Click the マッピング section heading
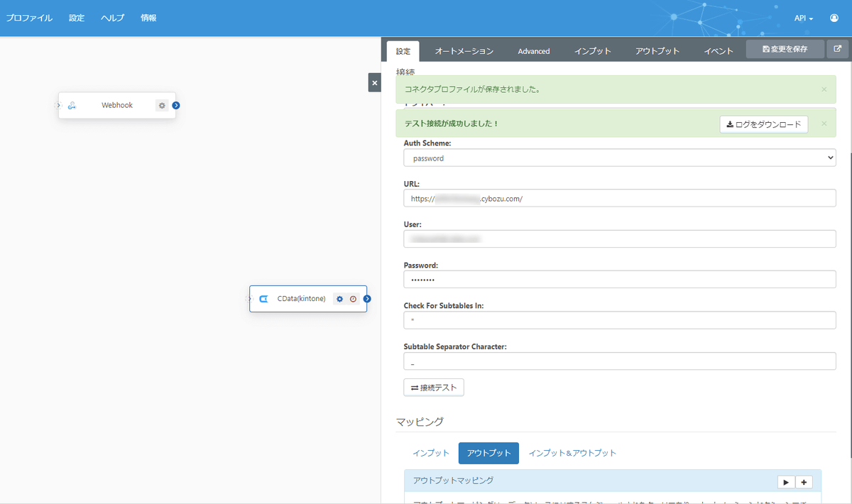852x504 pixels. click(420, 422)
